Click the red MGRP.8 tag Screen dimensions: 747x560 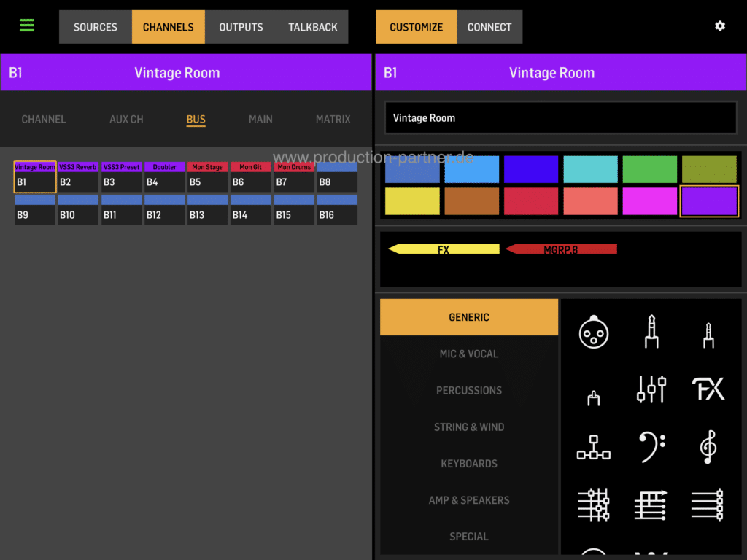(561, 249)
